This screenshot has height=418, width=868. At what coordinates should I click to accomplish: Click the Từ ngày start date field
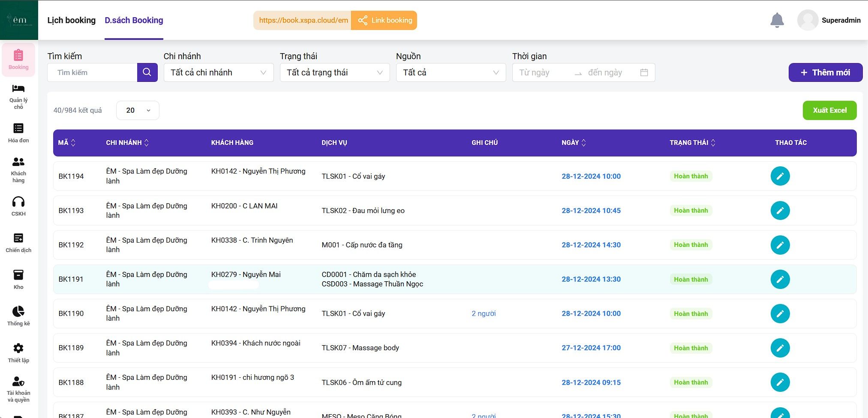pyautogui.click(x=543, y=72)
